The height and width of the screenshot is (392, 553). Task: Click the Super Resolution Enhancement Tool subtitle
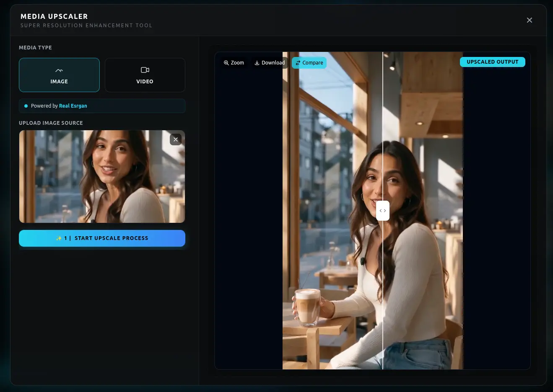click(x=86, y=26)
